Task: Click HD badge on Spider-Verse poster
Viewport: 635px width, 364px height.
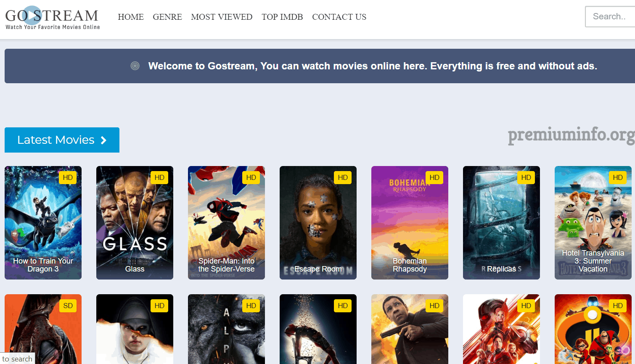Action: [251, 177]
